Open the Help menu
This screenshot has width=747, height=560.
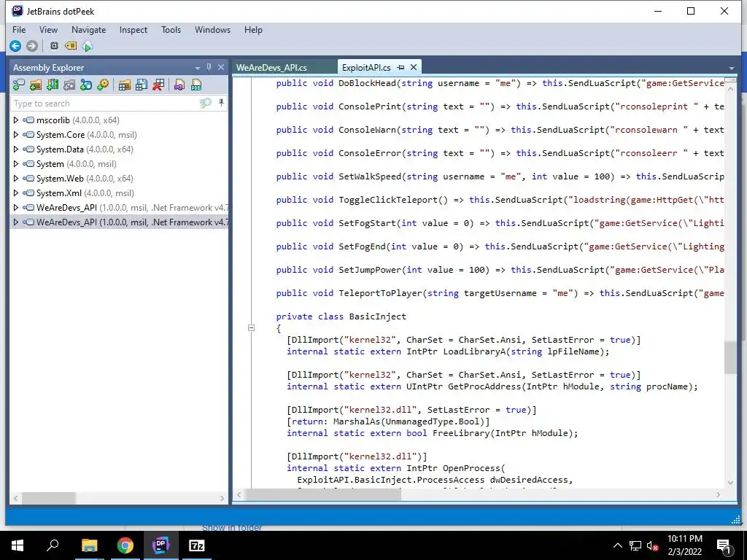253,29
